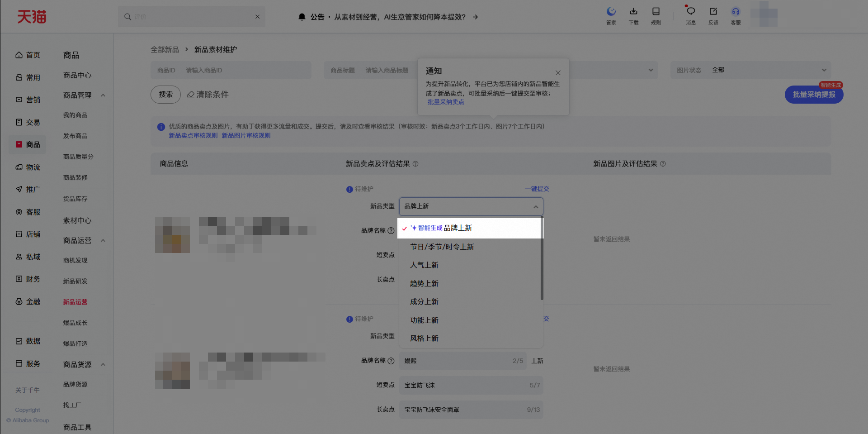Open 新品运营 submenu item

tap(75, 302)
